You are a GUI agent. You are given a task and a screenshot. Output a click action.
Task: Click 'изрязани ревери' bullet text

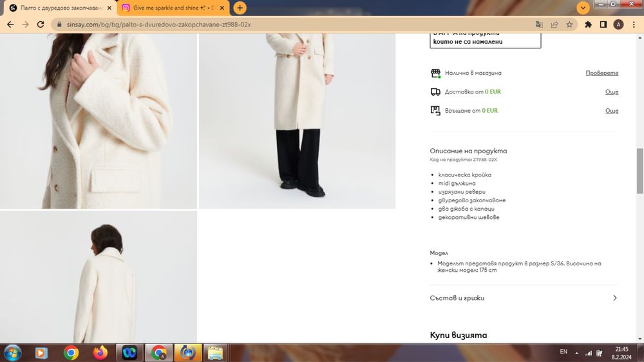click(462, 192)
